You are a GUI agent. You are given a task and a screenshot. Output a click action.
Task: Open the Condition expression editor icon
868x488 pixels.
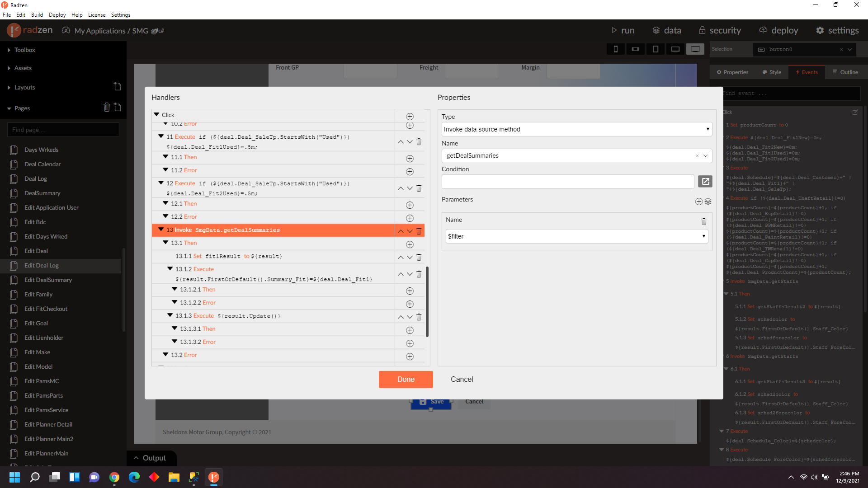(x=705, y=181)
